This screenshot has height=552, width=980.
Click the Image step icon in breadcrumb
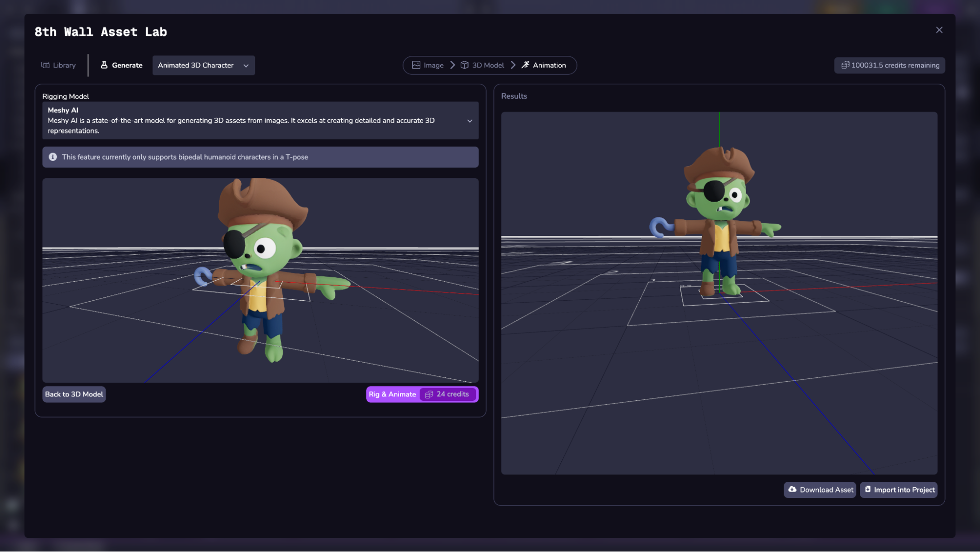click(x=416, y=65)
